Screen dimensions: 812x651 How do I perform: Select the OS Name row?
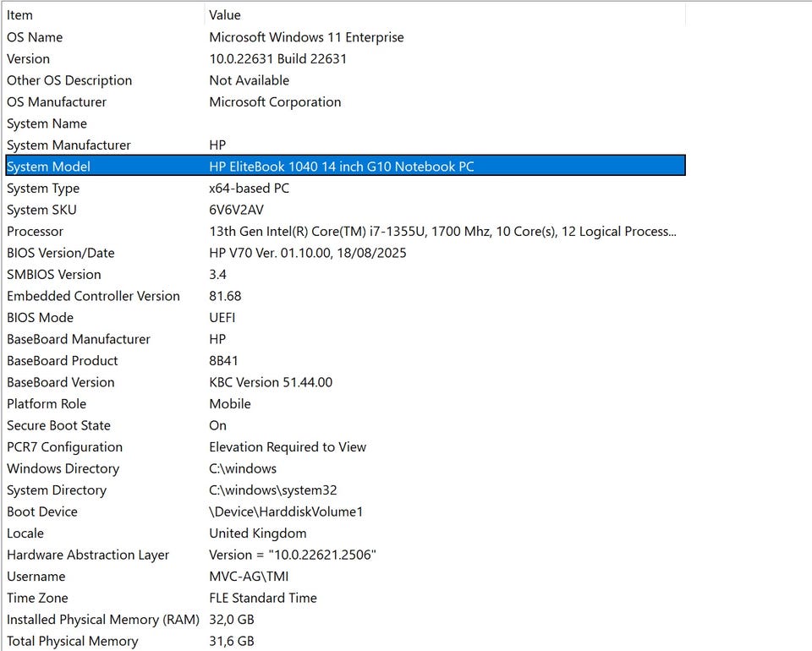[x=345, y=37]
